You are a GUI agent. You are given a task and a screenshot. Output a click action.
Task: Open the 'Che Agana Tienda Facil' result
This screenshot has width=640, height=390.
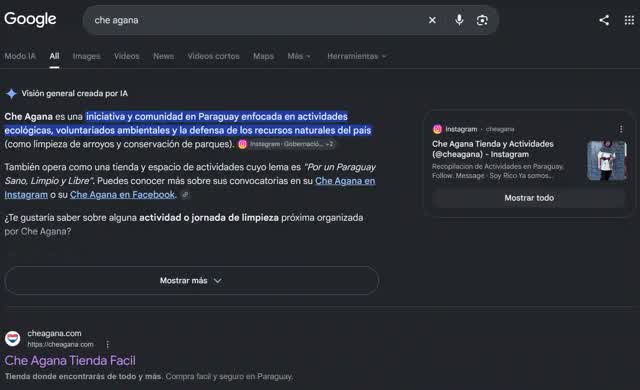click(70, 361)
